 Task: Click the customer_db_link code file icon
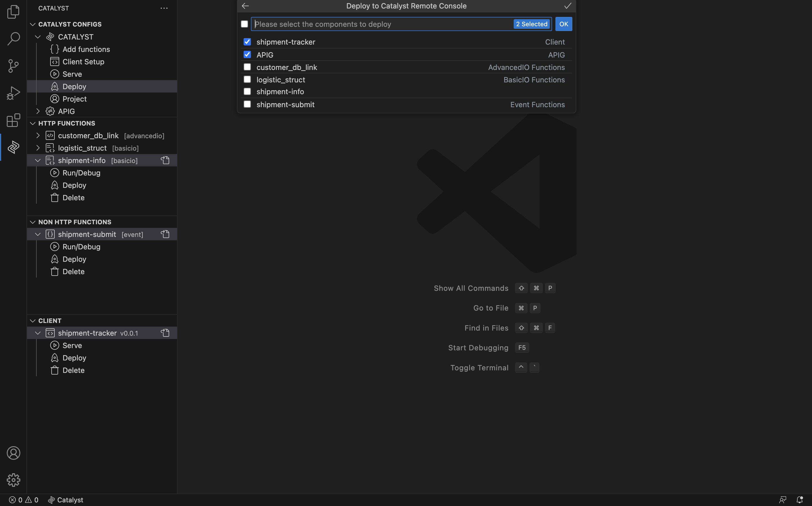click(50, 136)
